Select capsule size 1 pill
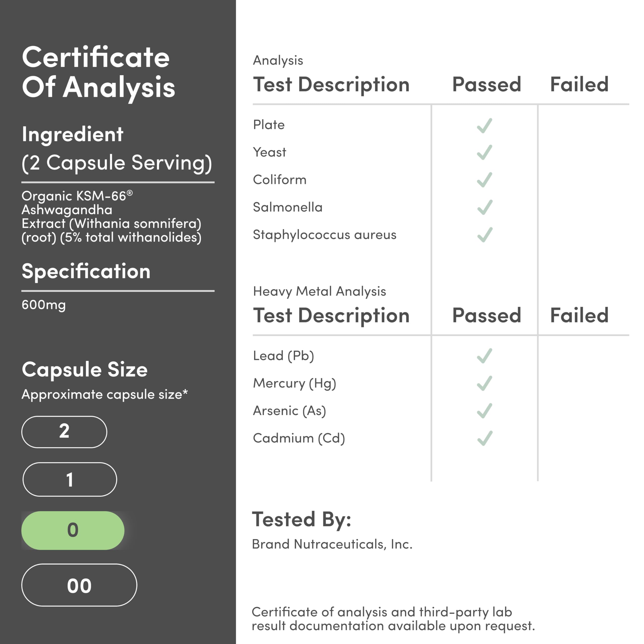 point(70,479)
